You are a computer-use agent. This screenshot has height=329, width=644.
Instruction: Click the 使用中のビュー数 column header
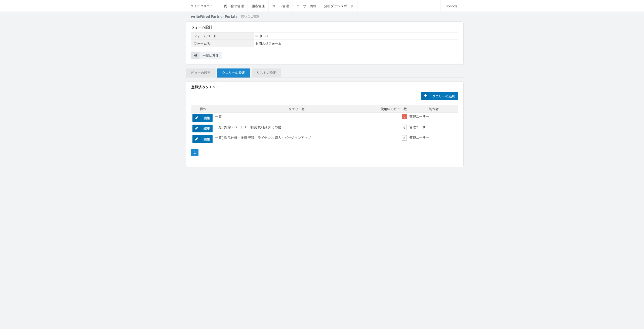pos(394,109)
